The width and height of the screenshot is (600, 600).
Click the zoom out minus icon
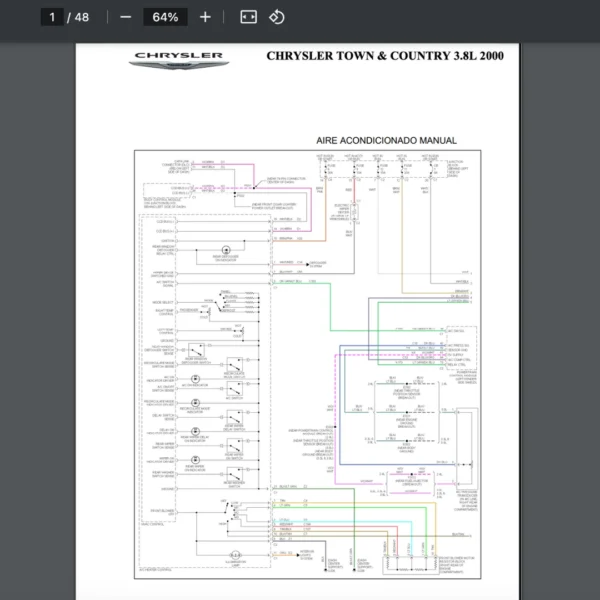pyautogui.click(x=125, y=17)
